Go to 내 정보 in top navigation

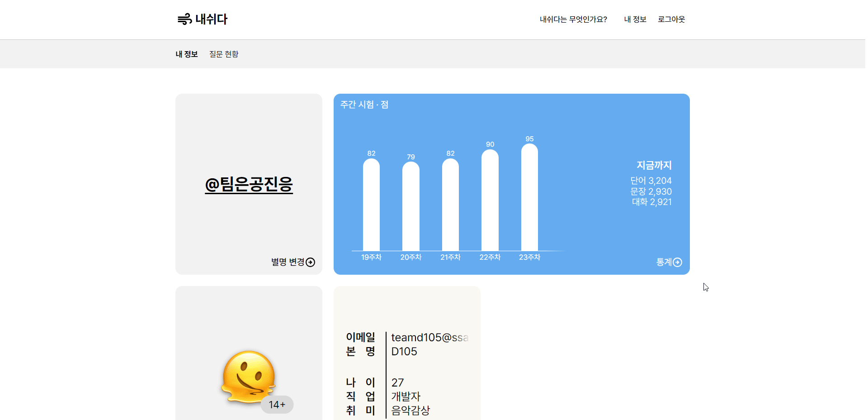(635, 19)
